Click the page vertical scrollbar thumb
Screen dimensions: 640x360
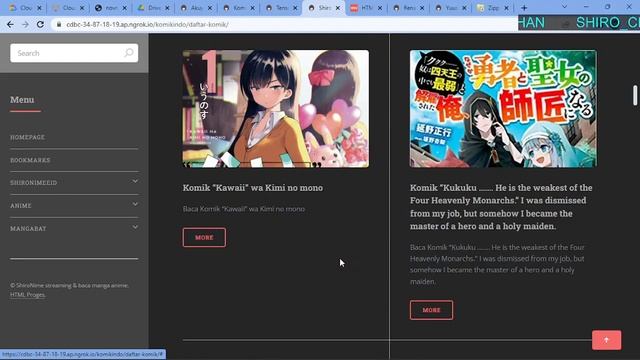point(635,96)
